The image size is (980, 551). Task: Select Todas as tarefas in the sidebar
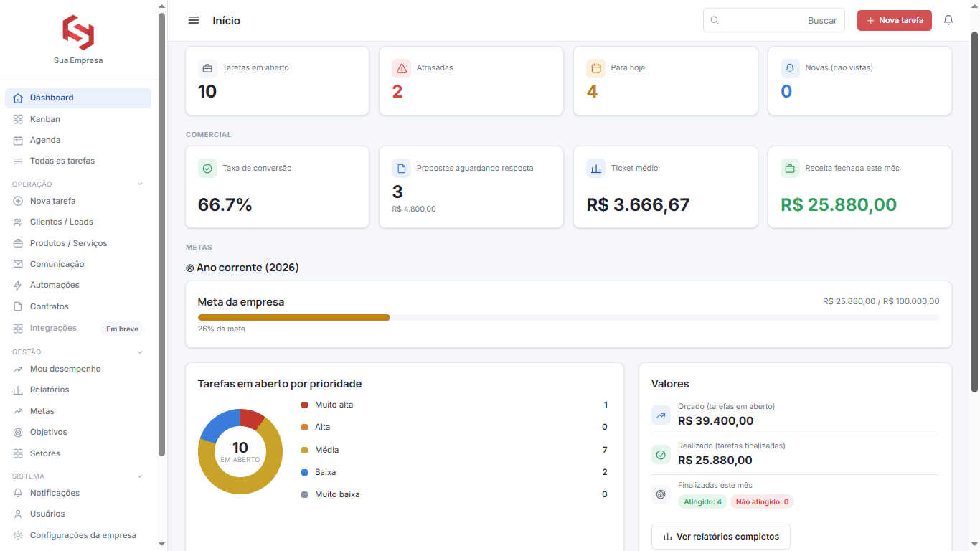[x=78, y=161]
